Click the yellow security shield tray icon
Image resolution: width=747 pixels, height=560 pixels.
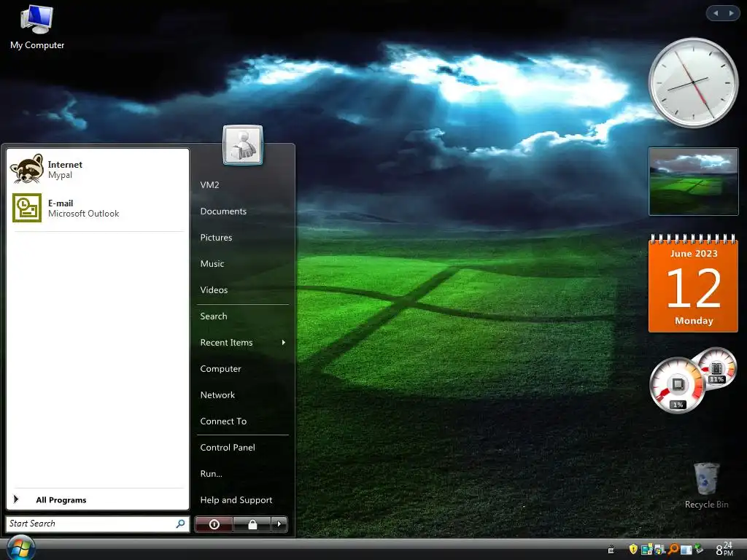tap(633, 550)
